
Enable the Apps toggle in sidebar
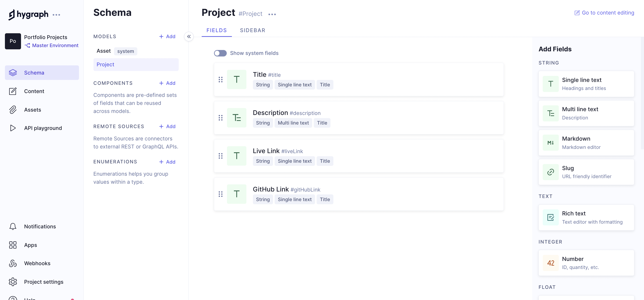[30, 245]
